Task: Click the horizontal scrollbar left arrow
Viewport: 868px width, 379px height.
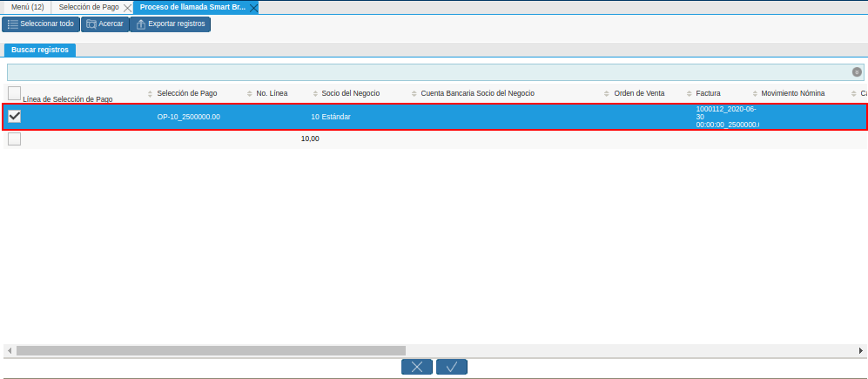Action: 9,351
